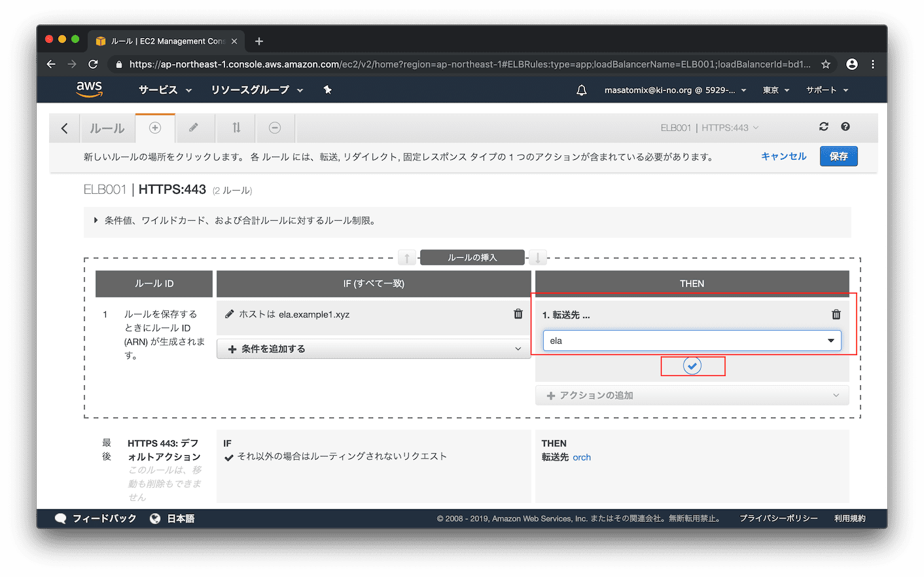924x577 pixels.
Task: Open the Chrome profile avatar menu
Action: (x=851, y=64)
